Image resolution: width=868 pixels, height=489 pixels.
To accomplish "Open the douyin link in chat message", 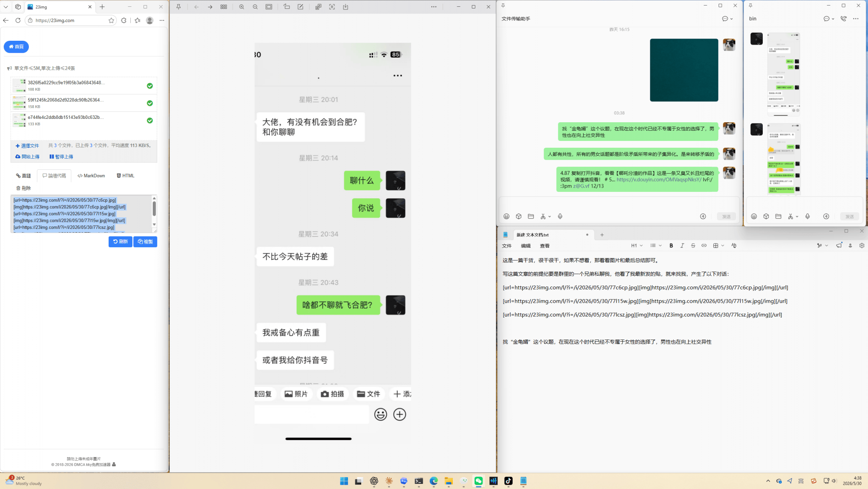I will coord(659,180).
